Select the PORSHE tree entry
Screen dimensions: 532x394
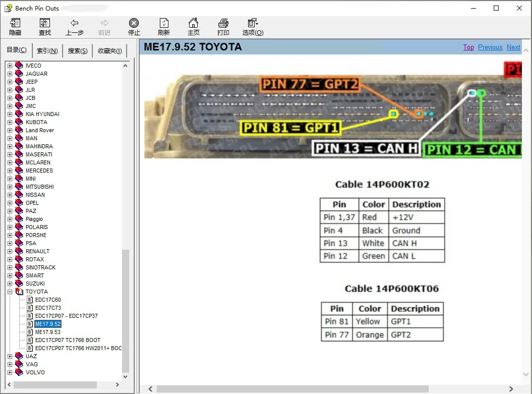click(x=36, y=235)
